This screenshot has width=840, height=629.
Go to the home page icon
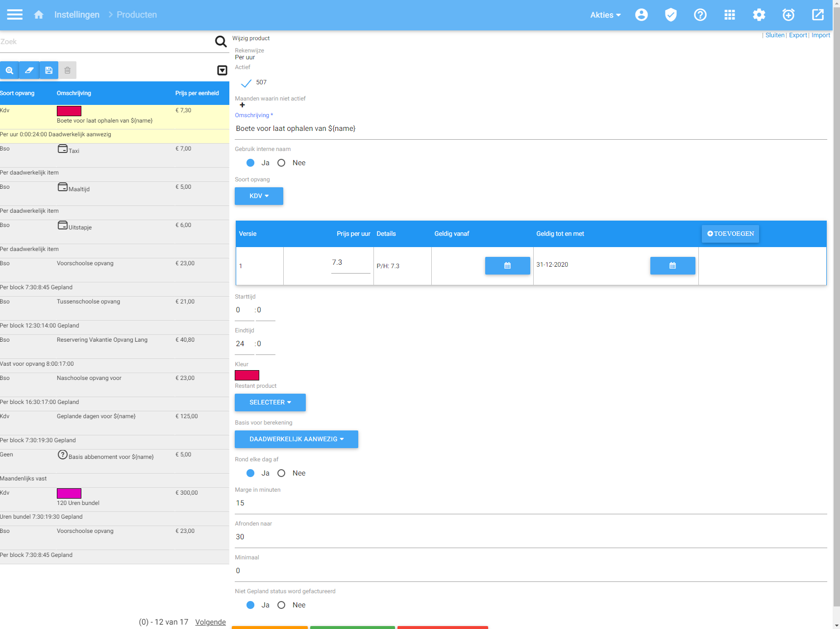pyautogui.click(x=39, y=15)
